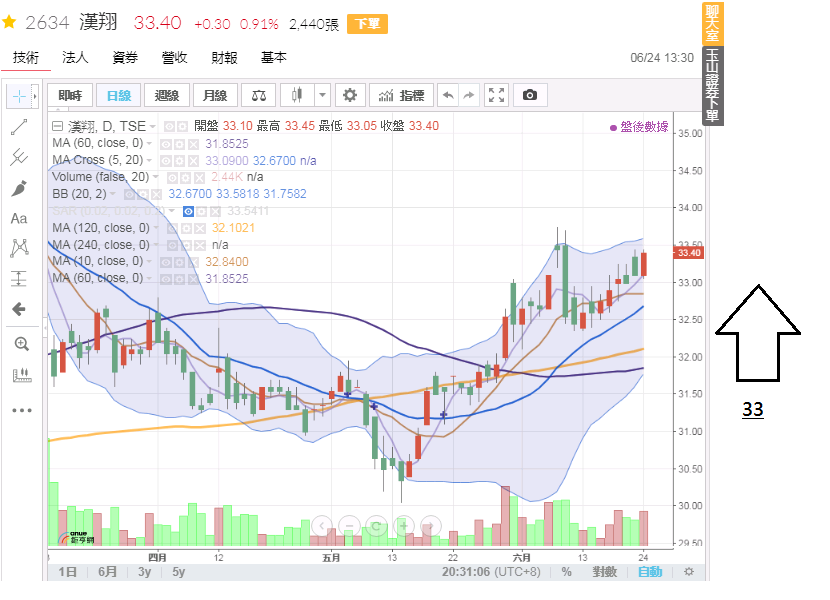The width and height of the screenshot is (830, 600).
Task: Collapse the 漢翔 indicator legend
Action: tap(57, 126)
